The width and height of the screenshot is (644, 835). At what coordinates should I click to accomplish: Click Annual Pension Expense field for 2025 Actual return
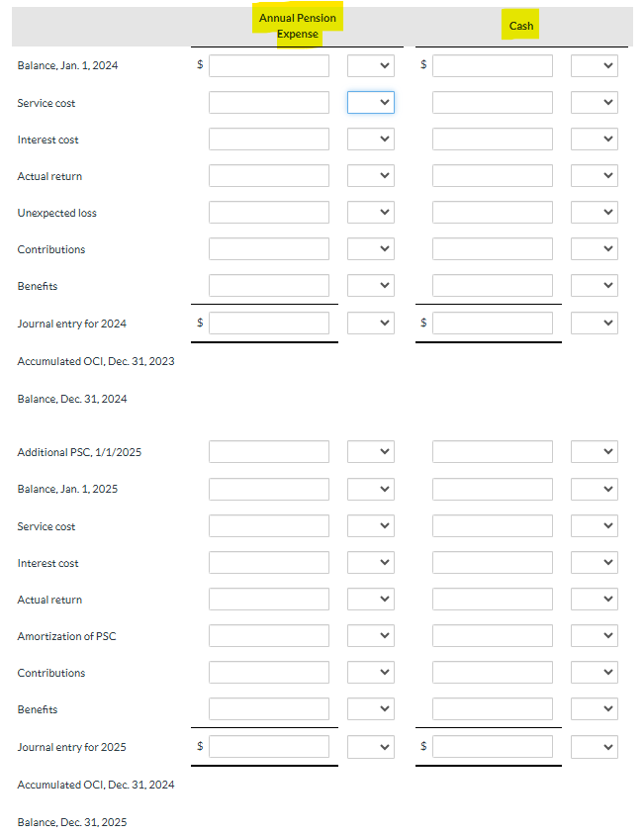tap(269, 600)
